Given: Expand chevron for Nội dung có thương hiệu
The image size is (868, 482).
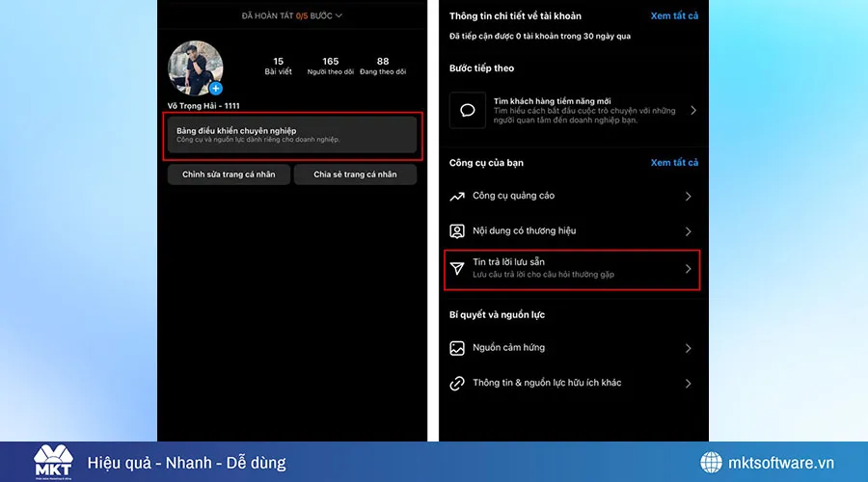Looking at the screenshot, I should pyautogui.click(x=688, y=232).
